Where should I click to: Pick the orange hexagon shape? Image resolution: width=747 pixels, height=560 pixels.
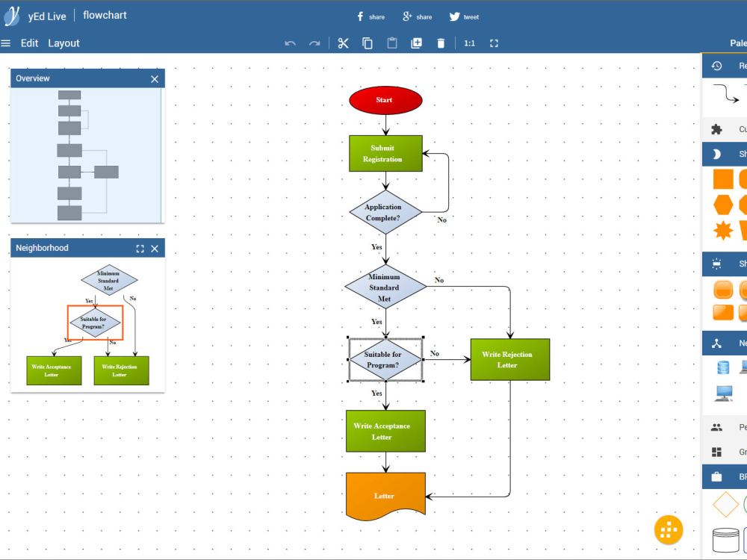[x=723, y=205]
